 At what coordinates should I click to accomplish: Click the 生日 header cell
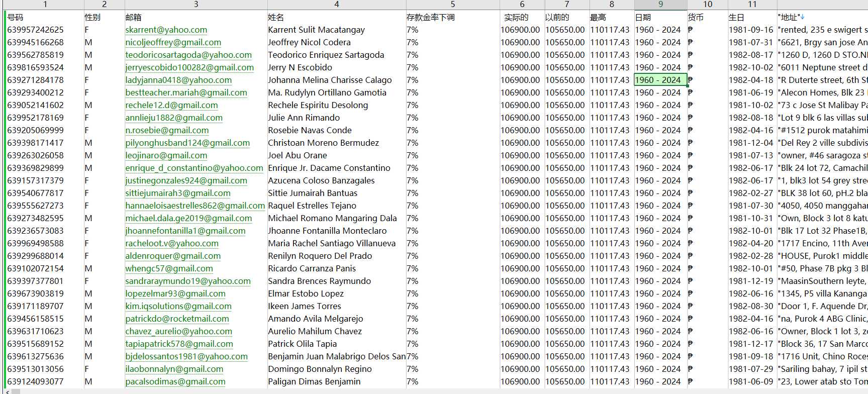coord(752,17)
